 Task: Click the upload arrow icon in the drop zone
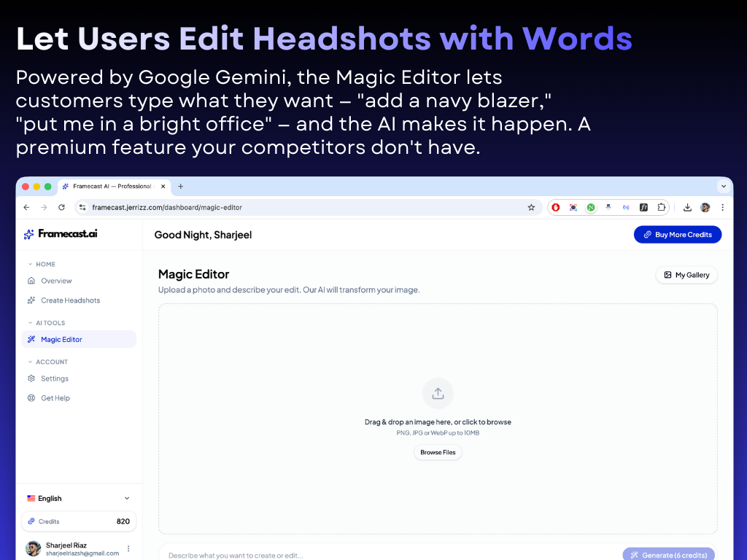[438, 393]
